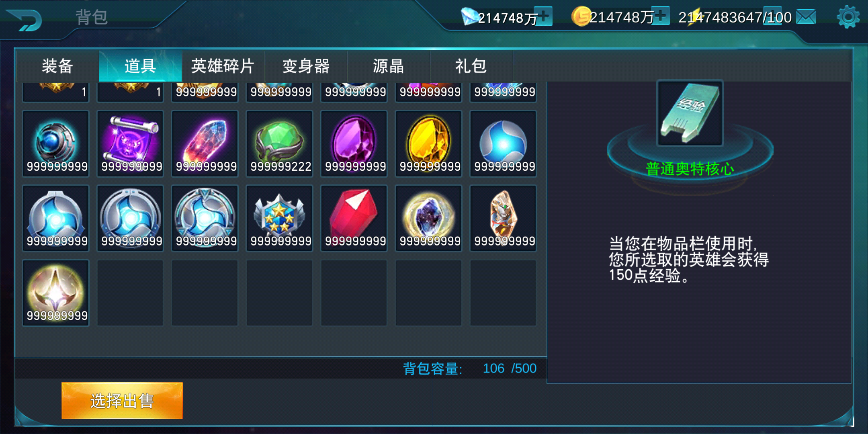Click the 经验 card item preview
Screen dimensions: 868x434
[x=690, y=113]
